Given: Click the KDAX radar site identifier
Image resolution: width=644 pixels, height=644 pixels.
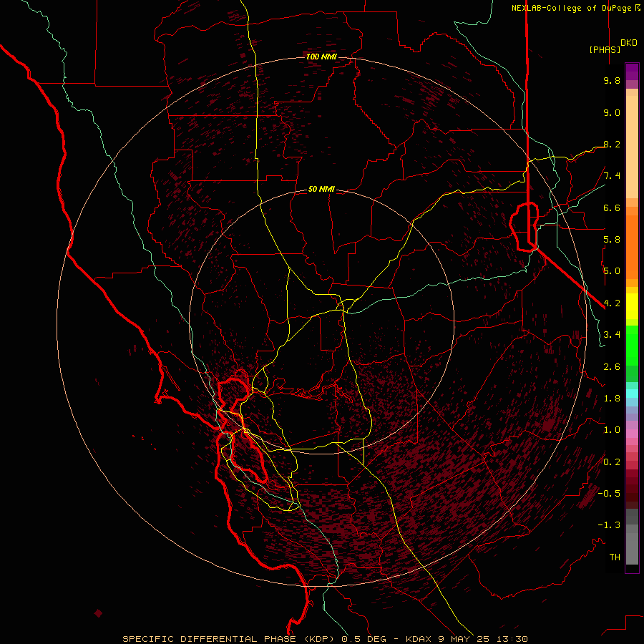Looking at the screenshot, I should pyautogui.click(x=419, y=639).
